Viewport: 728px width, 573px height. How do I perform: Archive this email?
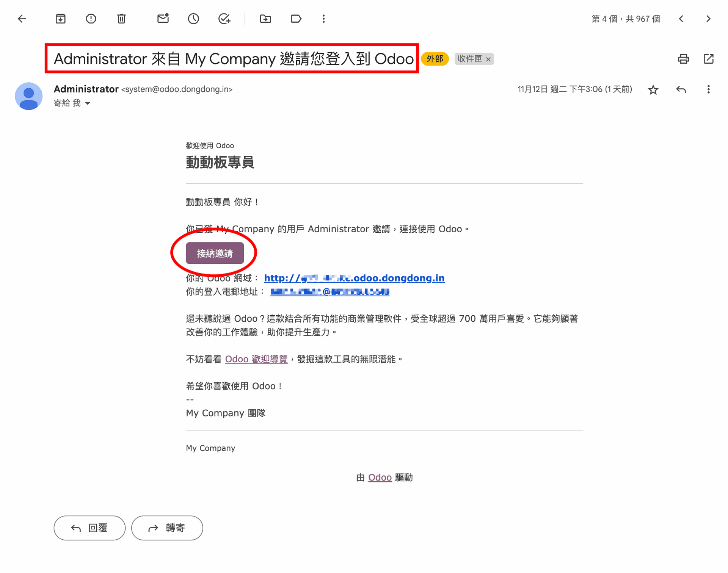(61, 19)
